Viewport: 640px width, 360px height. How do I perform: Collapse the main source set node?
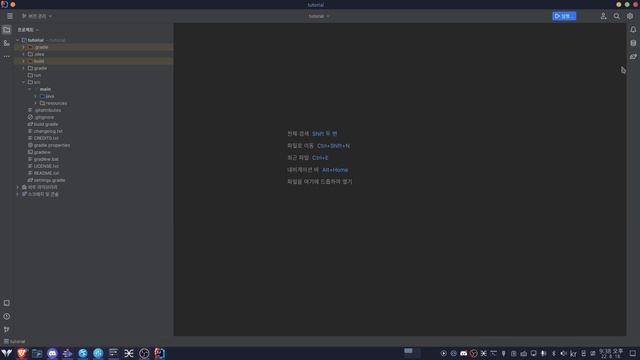click(30, 89)
